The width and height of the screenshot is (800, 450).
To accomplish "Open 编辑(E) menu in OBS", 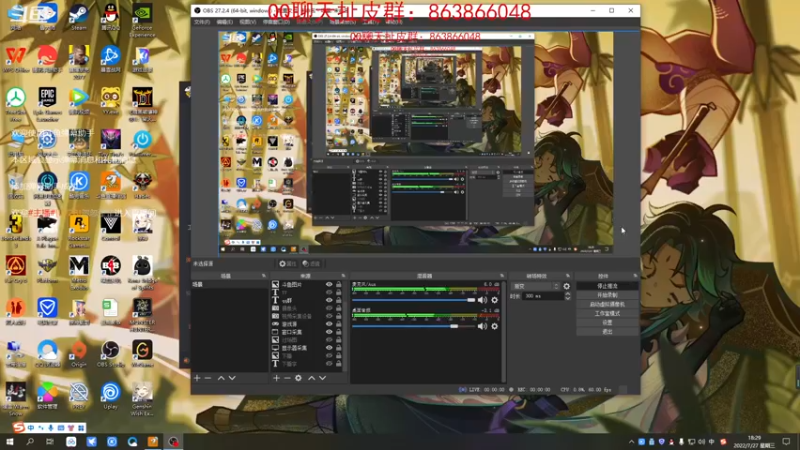I will pyautogui.click(x=224, y=22).
